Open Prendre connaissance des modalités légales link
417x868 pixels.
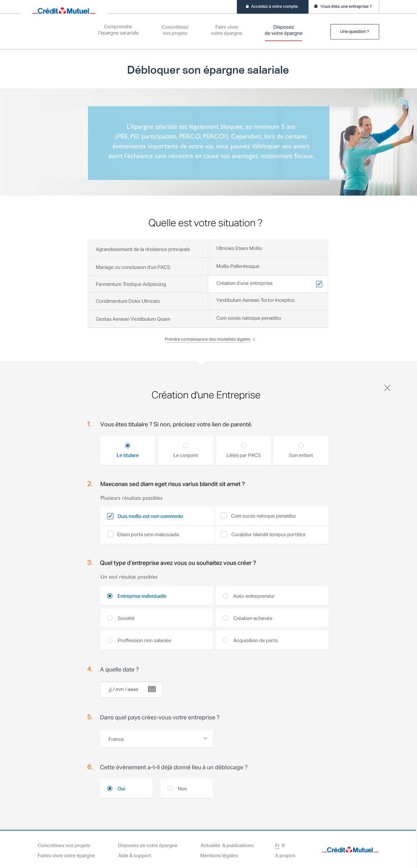[x=207, y=339]
